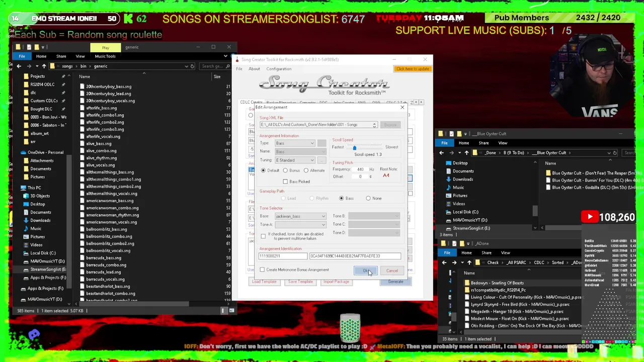Image resolution: width=644 pixels, height=362 pixels.
Task: Refresh the generic folder address bar
Action: tap(192, 66)
